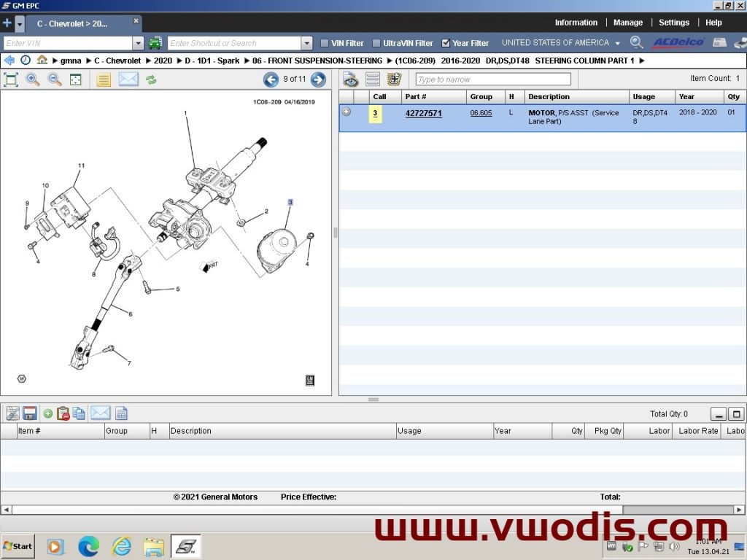The image size is (747, 560).
Task: Uncheck the Year Filter checkbox
Action: click(x=446, y=43)
